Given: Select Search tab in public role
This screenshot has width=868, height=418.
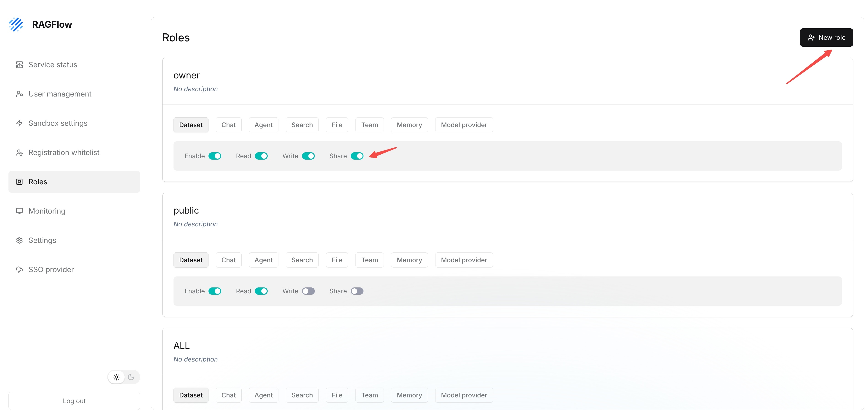Looking at the screenshot, I should (x=302, y=260).
